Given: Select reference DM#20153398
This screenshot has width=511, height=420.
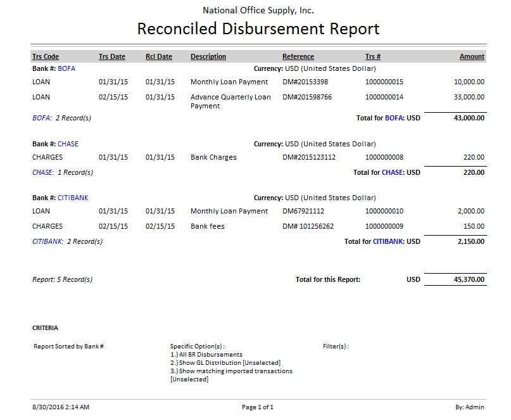Looking at the screenshot, I should point(305,82).
